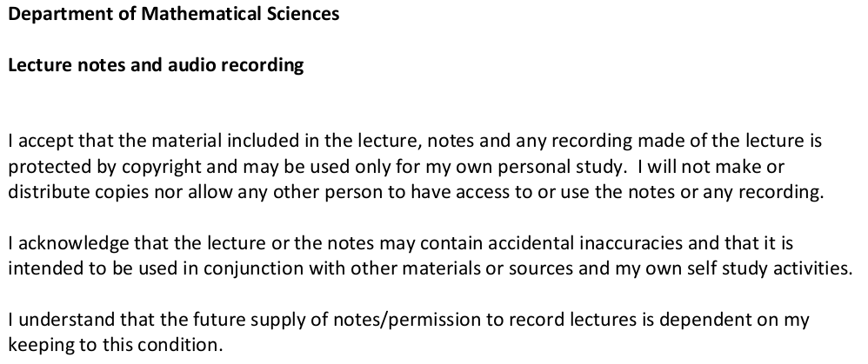Click the word "protected" at line start

pyautogui.click(x=40, y=166)
